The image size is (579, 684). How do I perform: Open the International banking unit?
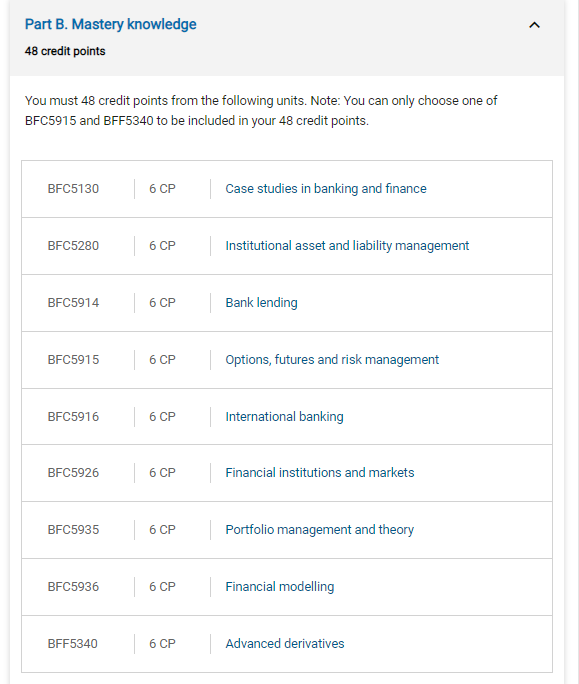(284, 417)
